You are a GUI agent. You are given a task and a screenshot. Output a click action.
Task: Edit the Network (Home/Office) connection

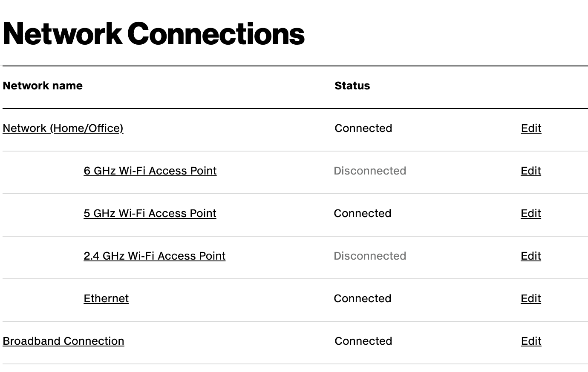click(531, 128)
